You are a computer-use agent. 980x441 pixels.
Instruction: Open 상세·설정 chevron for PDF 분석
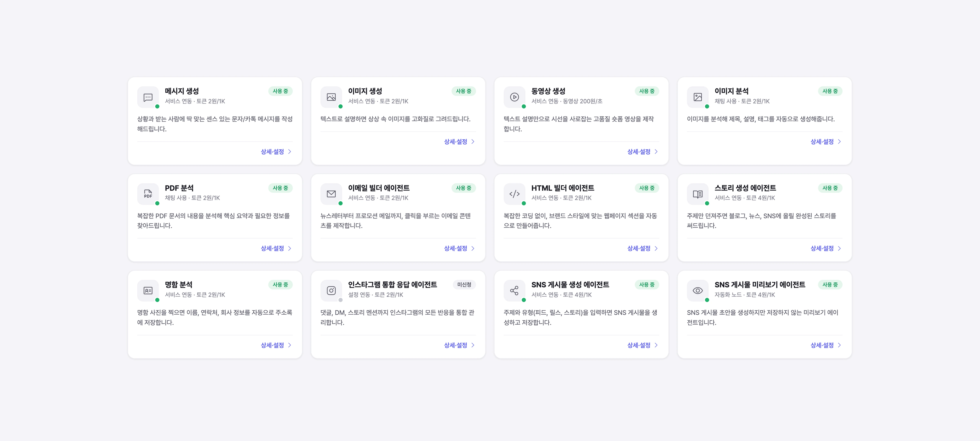290,248
